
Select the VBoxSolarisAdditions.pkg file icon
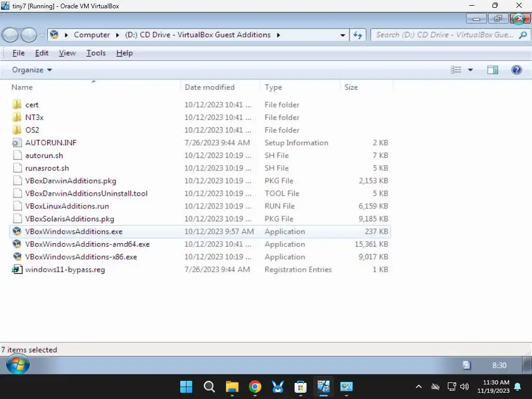(x=17, y=219)
